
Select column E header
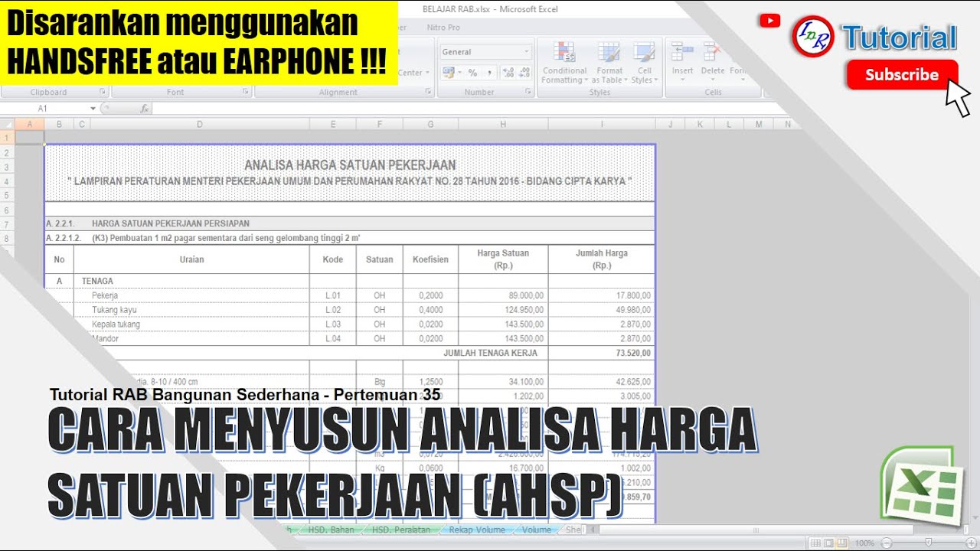coord(333,124)
